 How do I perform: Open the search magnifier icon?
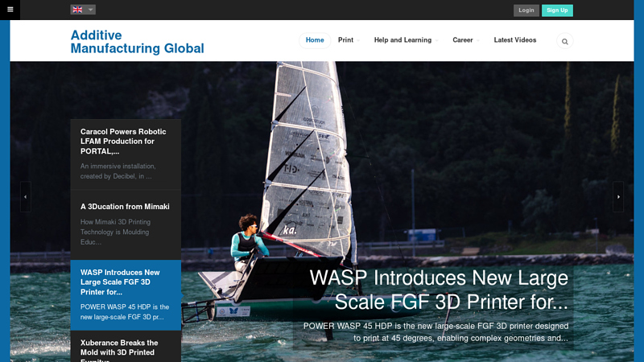pos(565,41)
